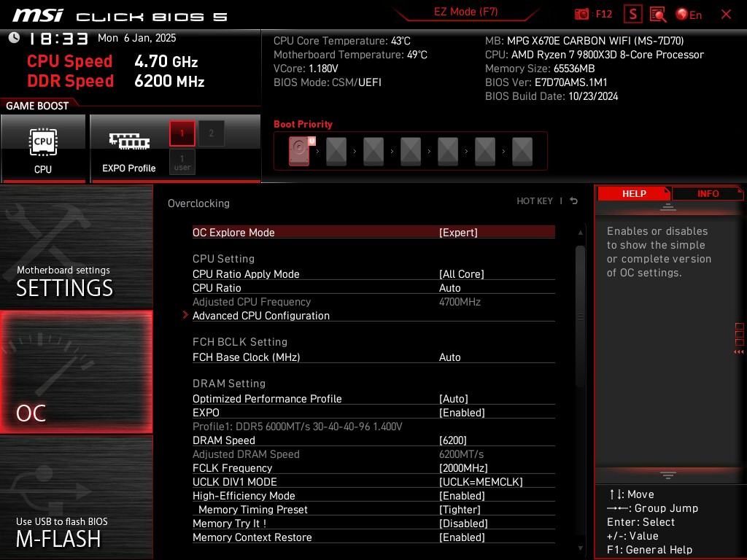The width and height of the screenshot is (747, 560).
Task: Click the Boot Priority heading
Action: pyautogui.click(x=303, y=124)
